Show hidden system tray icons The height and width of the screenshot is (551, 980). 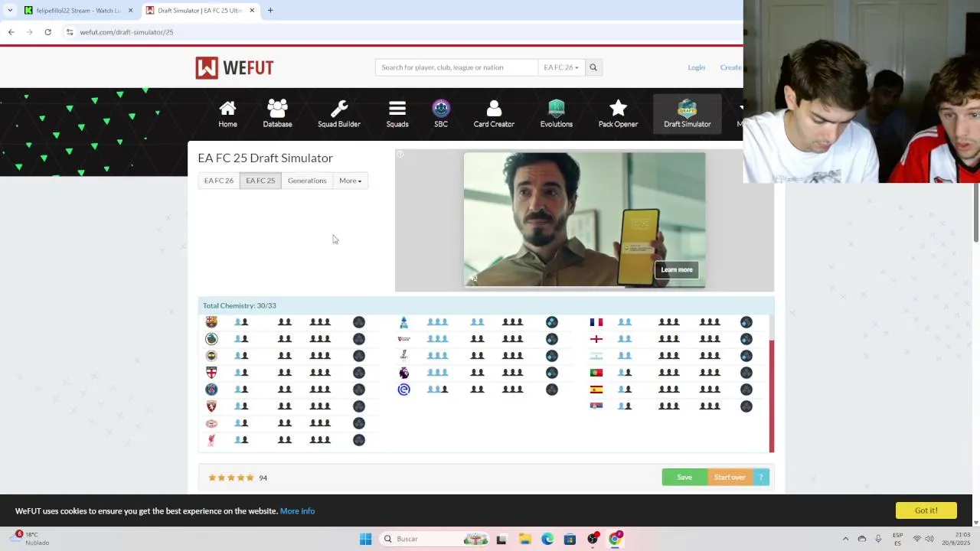tap(845, 539)
